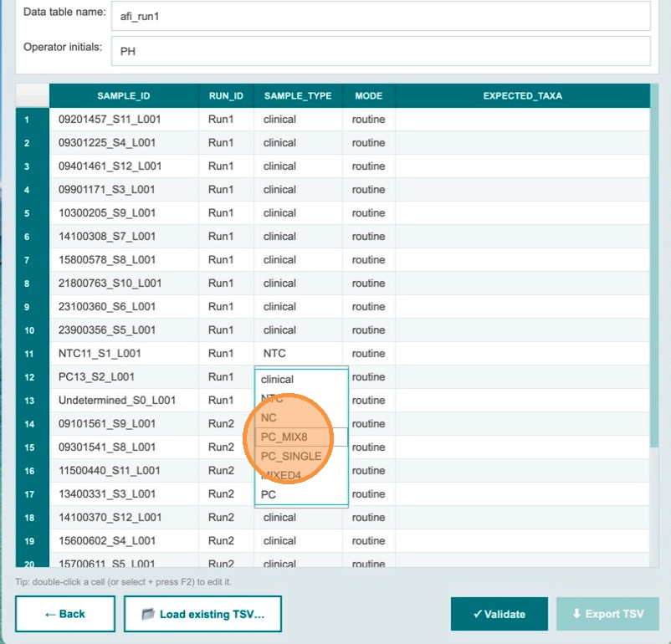Screen dimensions: 671x644
Task: Select SAMPLE_TYPE column header
Action: pyautogui.click(x=298, y=96)
